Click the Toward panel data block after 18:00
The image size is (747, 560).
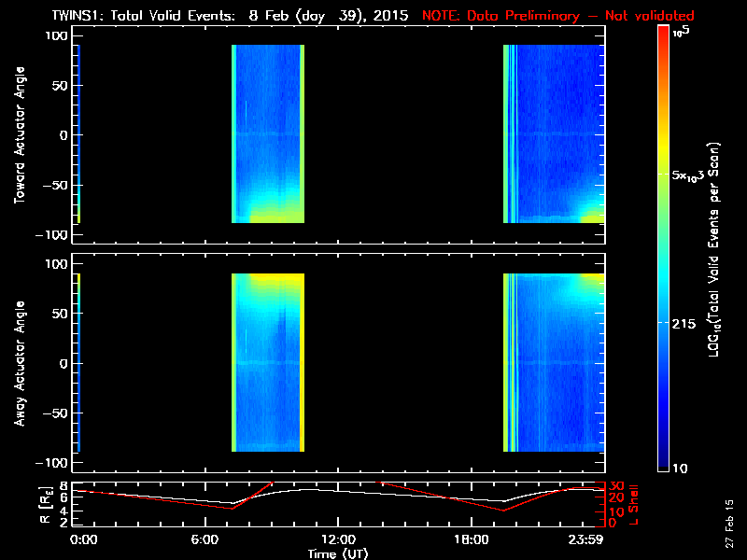(554, 133)
